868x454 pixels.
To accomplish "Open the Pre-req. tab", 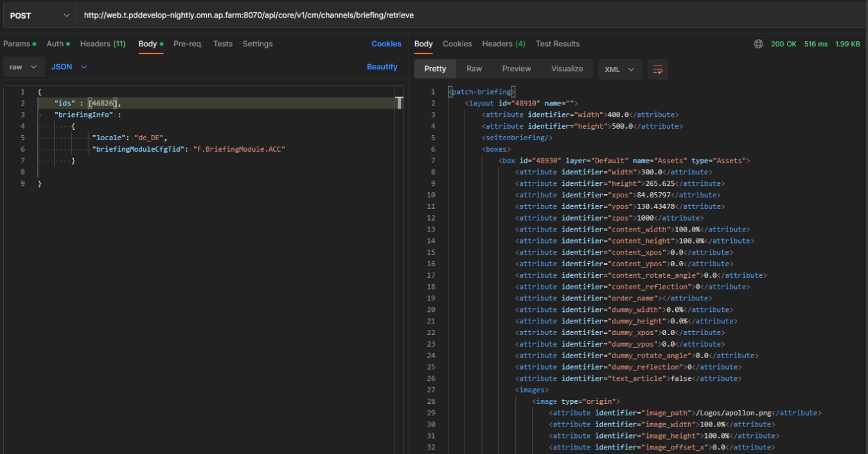I will [188, 44].
